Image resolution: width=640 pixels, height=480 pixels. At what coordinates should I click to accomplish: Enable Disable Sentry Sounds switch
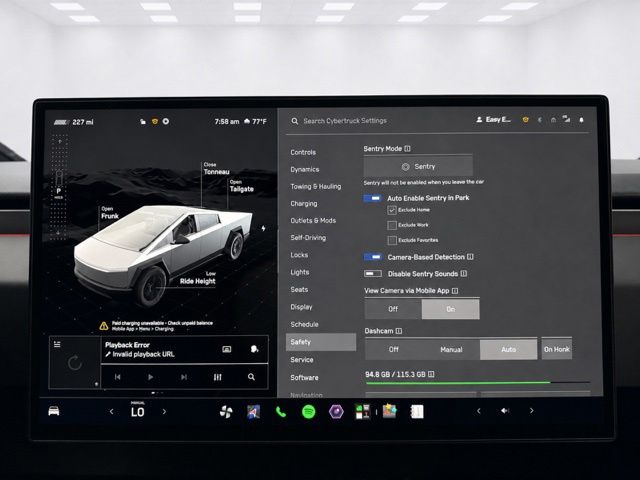[x=373, y=273]
